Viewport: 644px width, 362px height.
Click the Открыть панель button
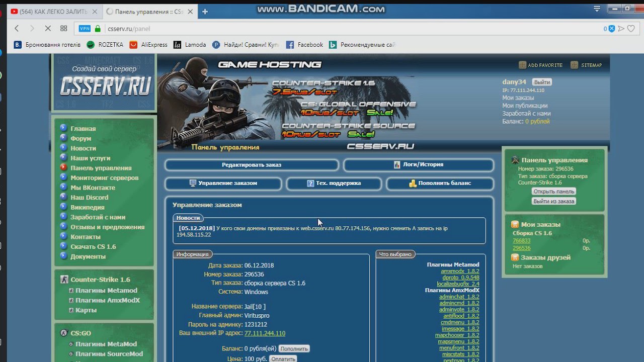tap(553, 192)
